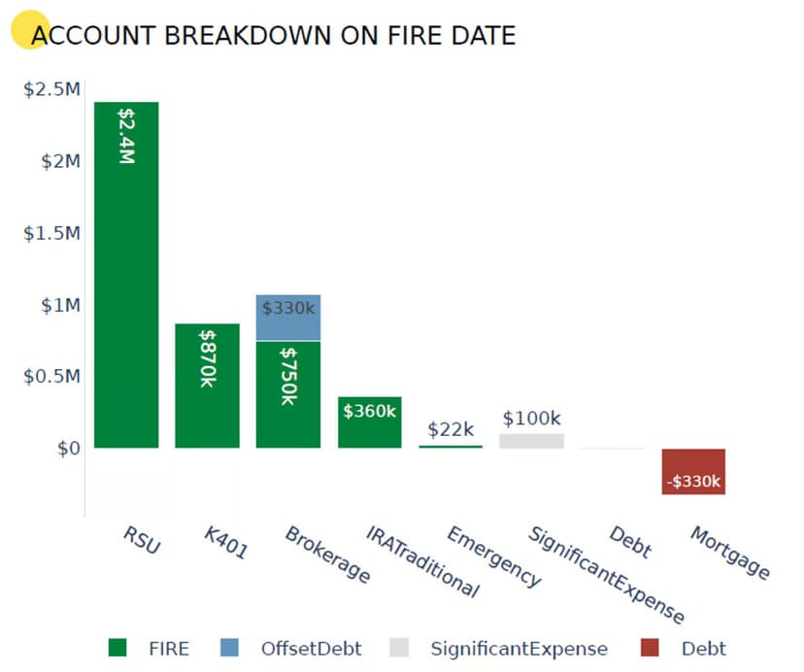Click the ACCOUNT BREAKDOWN ON FIRE DATE title

point(274,36)
